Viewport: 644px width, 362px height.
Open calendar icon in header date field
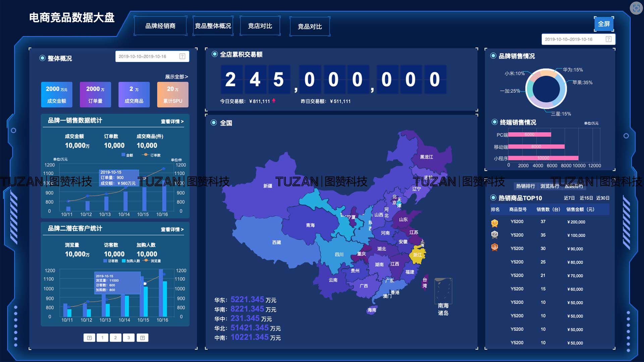pos(608,39)
